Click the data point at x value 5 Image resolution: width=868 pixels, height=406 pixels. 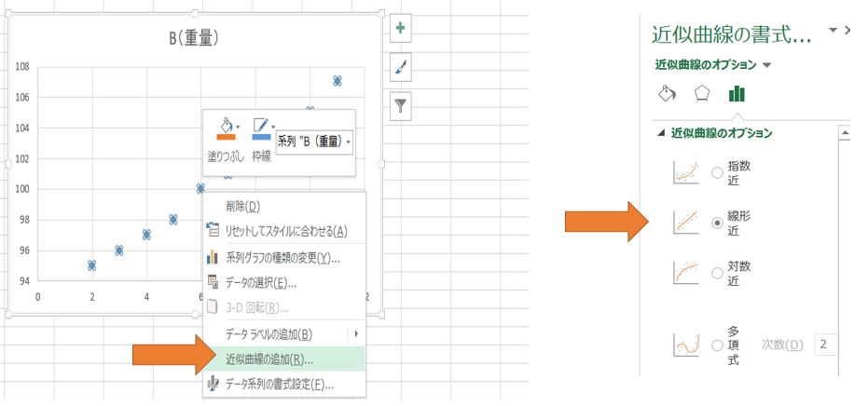(173, 220)
